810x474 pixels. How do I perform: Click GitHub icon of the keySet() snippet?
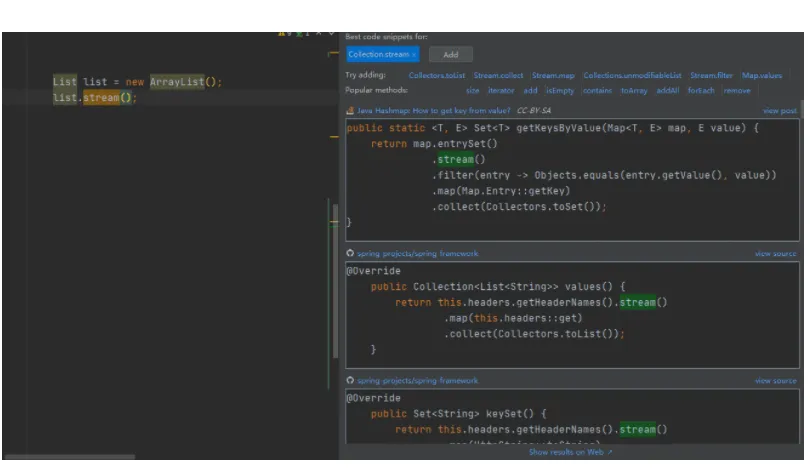point(350,381)
